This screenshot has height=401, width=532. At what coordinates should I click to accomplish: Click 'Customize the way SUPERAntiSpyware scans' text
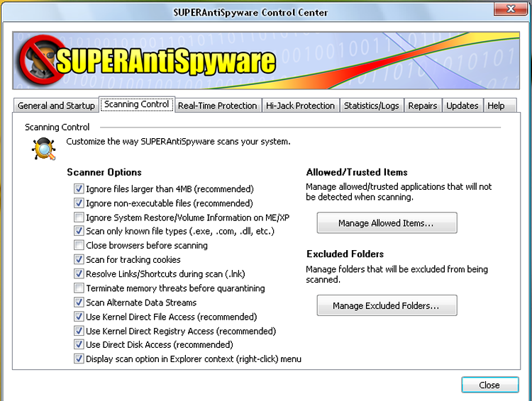coord(179,142)
